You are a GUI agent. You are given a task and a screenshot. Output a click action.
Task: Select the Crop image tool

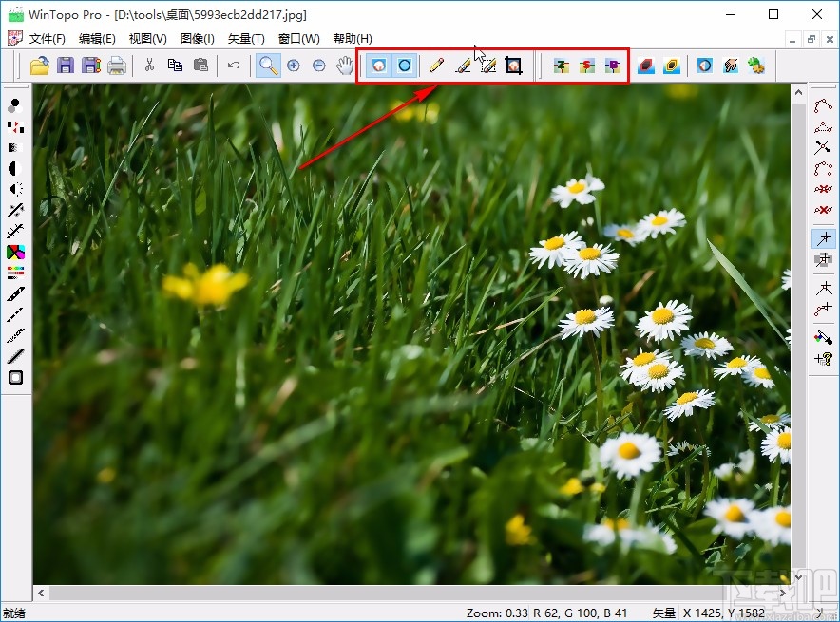pos(514,66)
